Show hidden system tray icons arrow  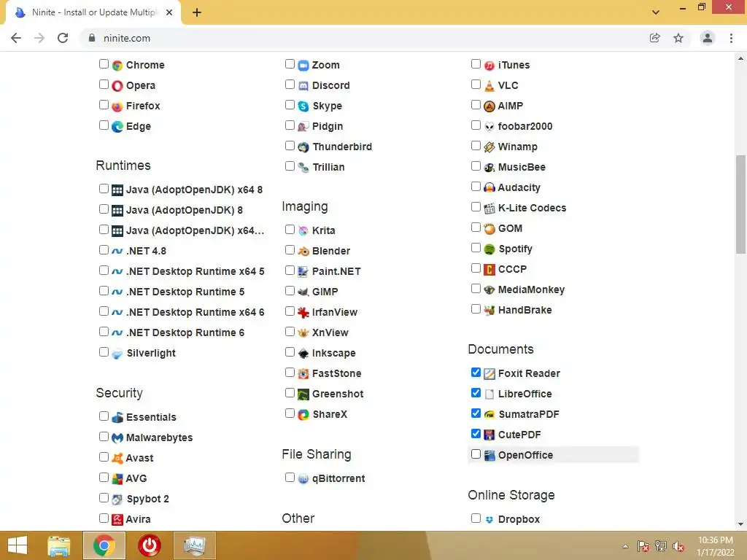coord(625,546)
